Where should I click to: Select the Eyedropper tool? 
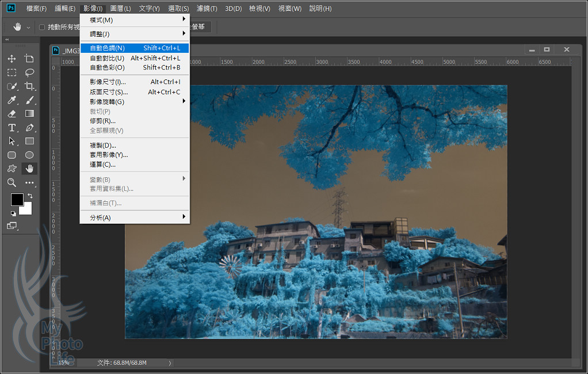pos(12,100)
